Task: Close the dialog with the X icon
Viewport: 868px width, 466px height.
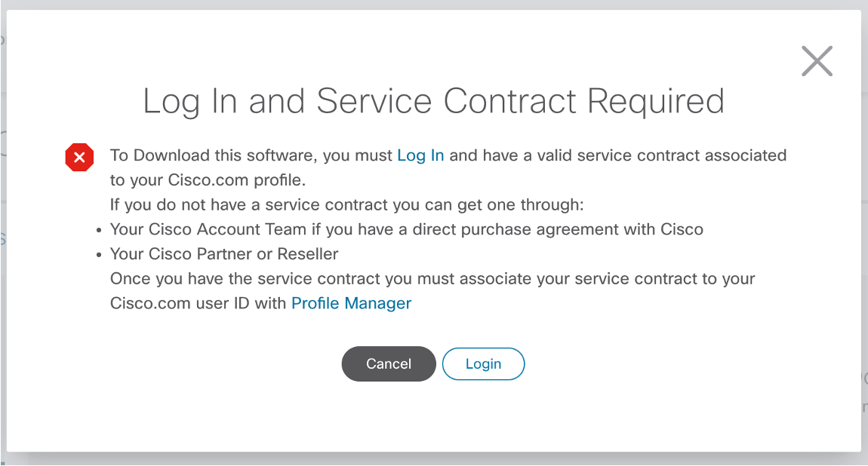Action: point(817,61)
